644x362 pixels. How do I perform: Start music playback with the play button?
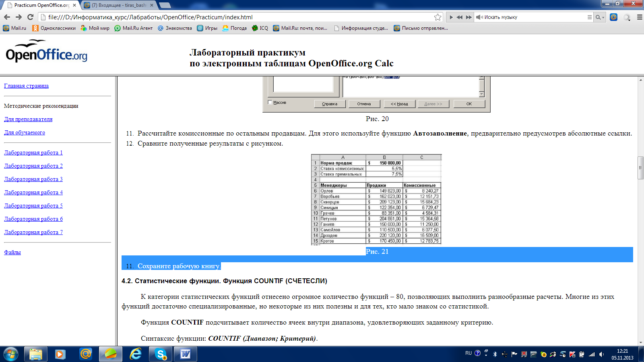451,17
